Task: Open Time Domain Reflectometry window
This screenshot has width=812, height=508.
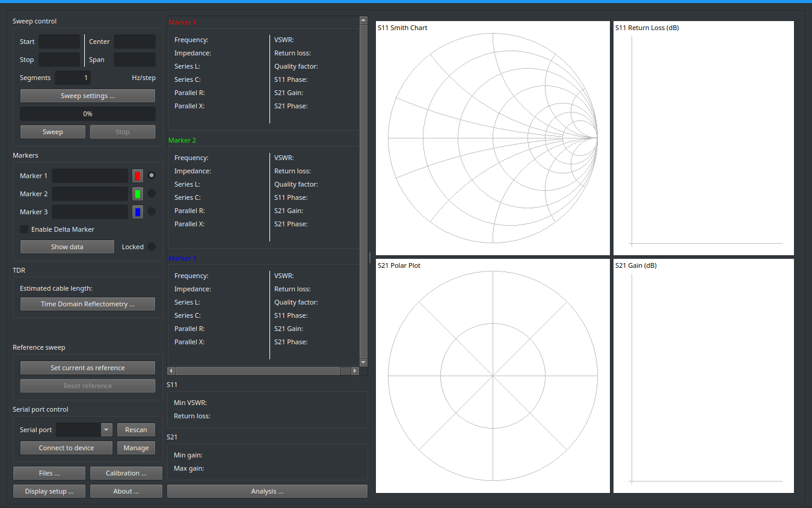Action: pos(88,304)
